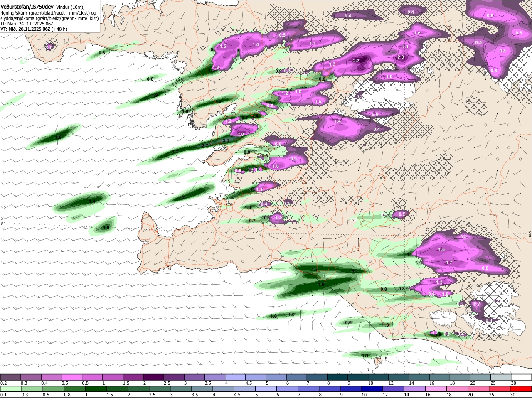Click the 3.4 rain value on the map
Screen dimensions: 532x398
226,141
